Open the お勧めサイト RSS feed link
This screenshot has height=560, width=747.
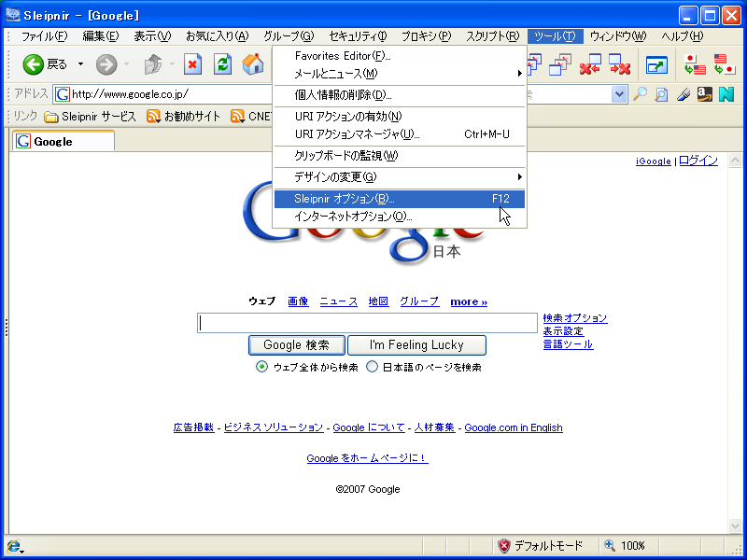pyautogui.click(x=183, y=116)
